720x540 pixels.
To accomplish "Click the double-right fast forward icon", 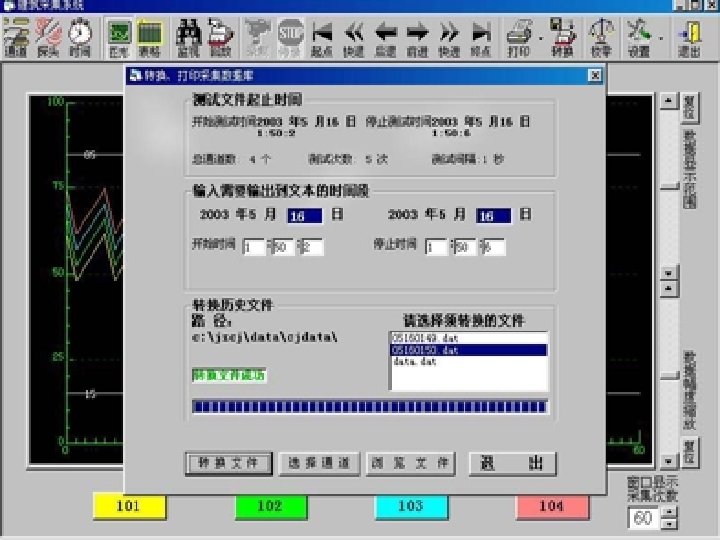I will [449, 38].
